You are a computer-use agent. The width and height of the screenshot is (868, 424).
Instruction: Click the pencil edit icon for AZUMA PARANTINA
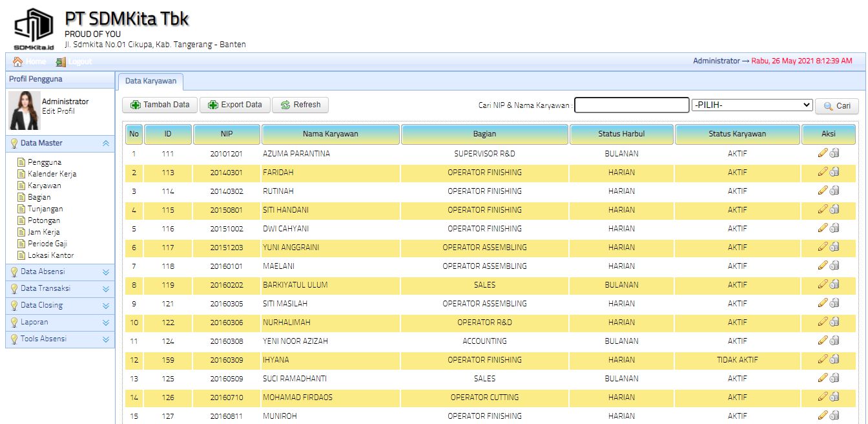click(822, 153)
